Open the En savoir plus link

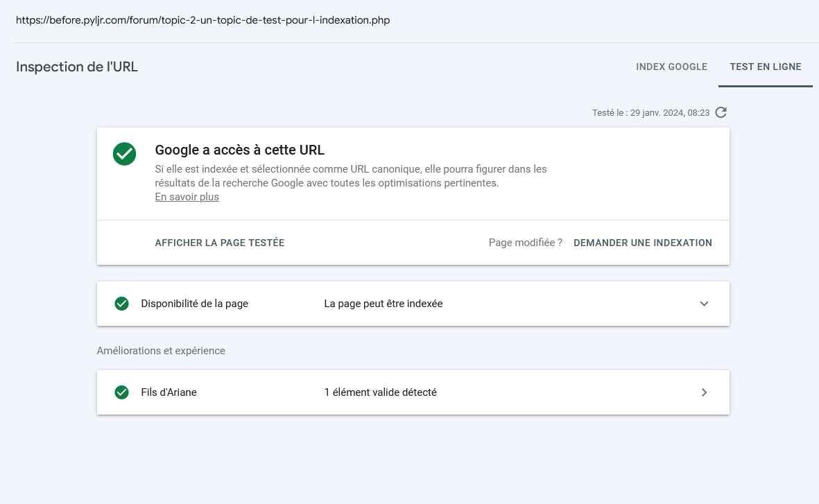pyautogui.click(x=187, y=197)
